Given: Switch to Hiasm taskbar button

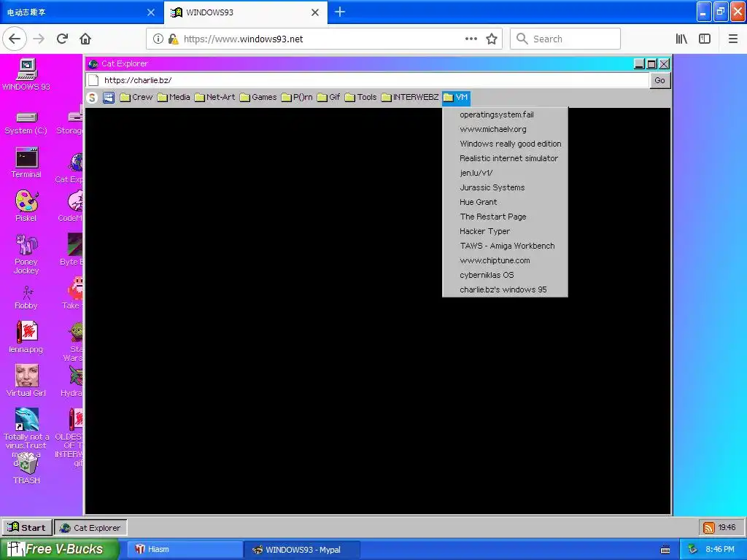Looking at the screenshot, I should tap(185, 550).
